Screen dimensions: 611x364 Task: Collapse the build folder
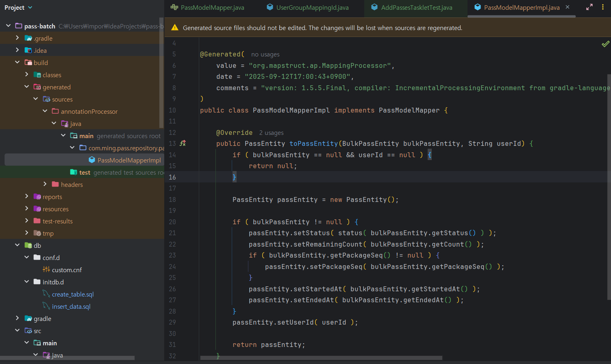(x=17, y=63)
